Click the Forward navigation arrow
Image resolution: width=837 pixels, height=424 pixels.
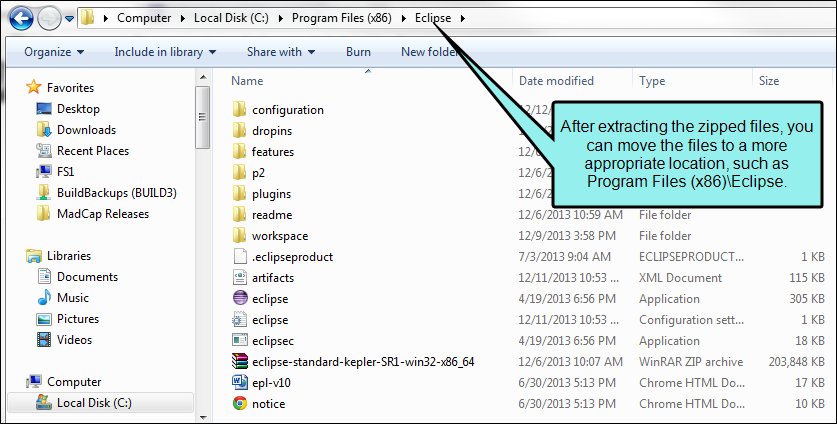coord(49,19)
